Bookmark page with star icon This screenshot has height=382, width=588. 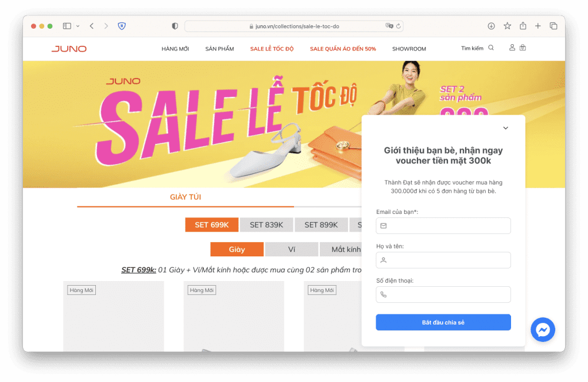coord(507,26)
